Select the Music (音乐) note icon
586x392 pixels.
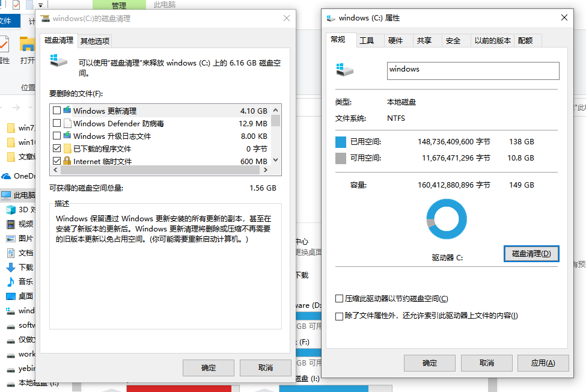10,281
